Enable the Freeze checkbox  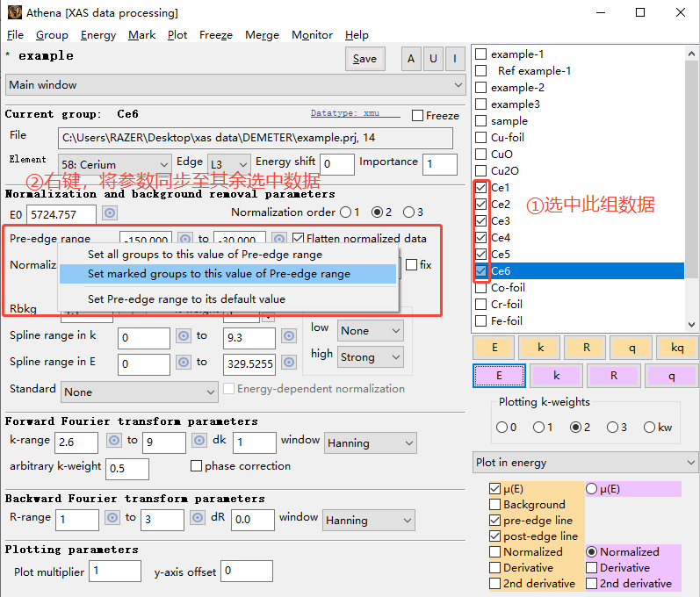(418, 116)
